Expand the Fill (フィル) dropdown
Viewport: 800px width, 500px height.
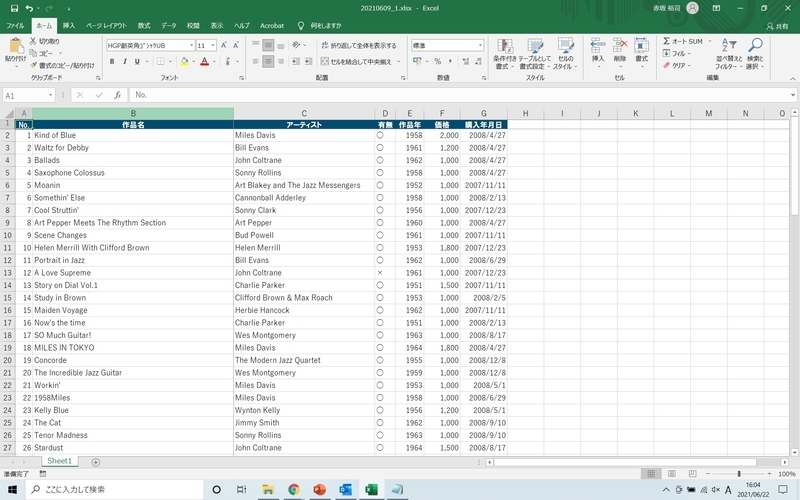pyautogui.click(x=689, y=53)
